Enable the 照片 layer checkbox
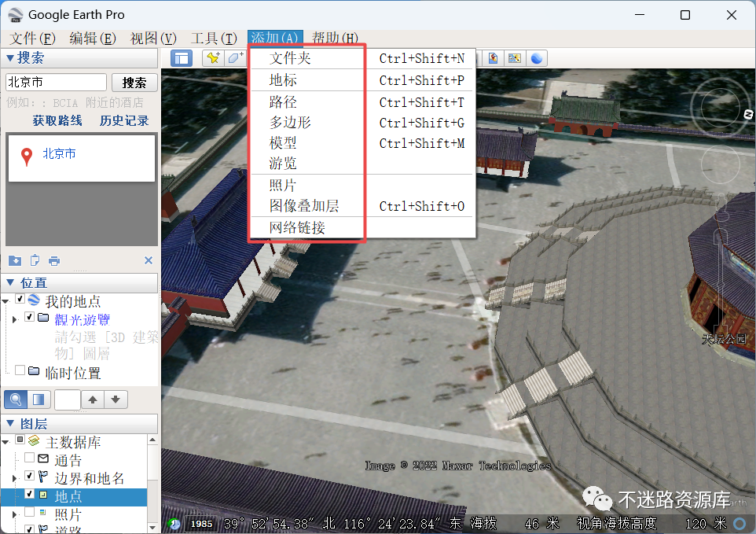 29,512
